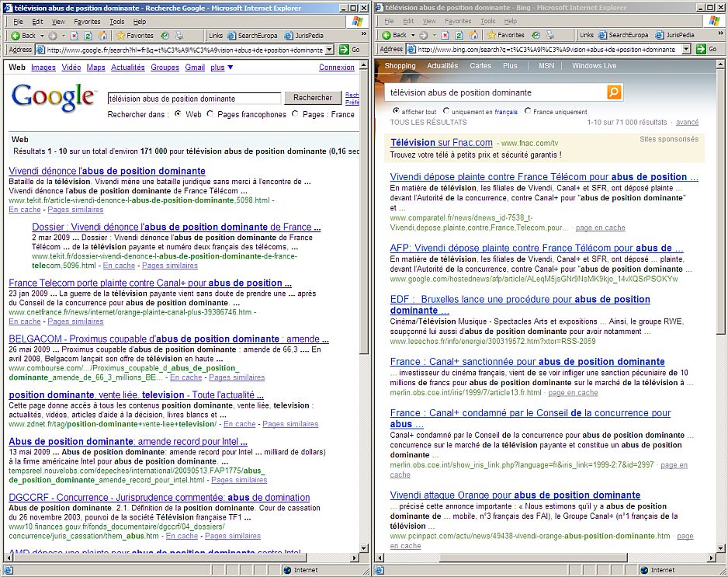
Task: Select the 'France uniquement' radio on Bing
Action: click(528, 111)
